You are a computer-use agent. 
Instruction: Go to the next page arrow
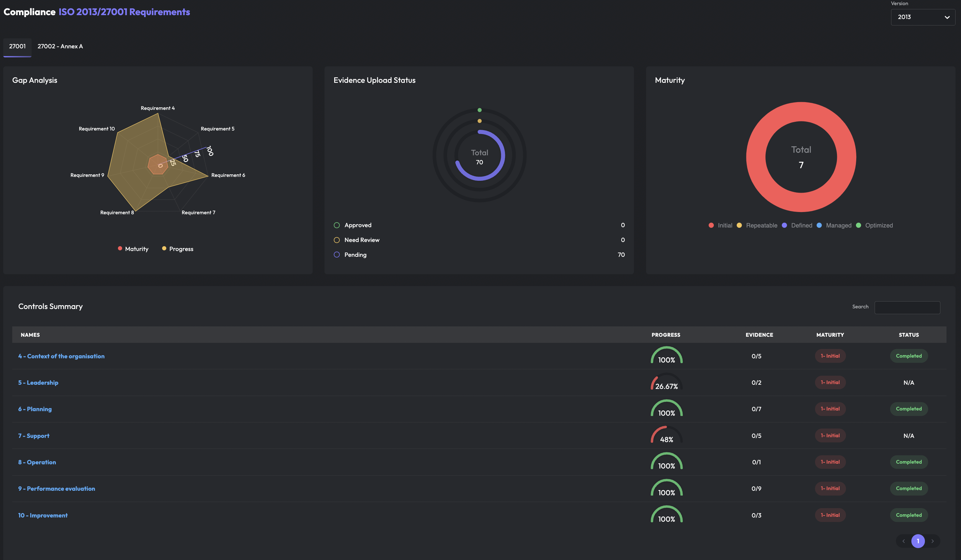tap(932, 541)
